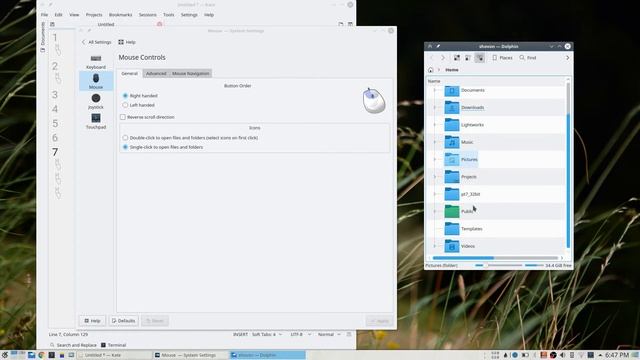Click the volume icon in system tray
Viewport: 640px width, 360px height.
(x=562, y=355)
